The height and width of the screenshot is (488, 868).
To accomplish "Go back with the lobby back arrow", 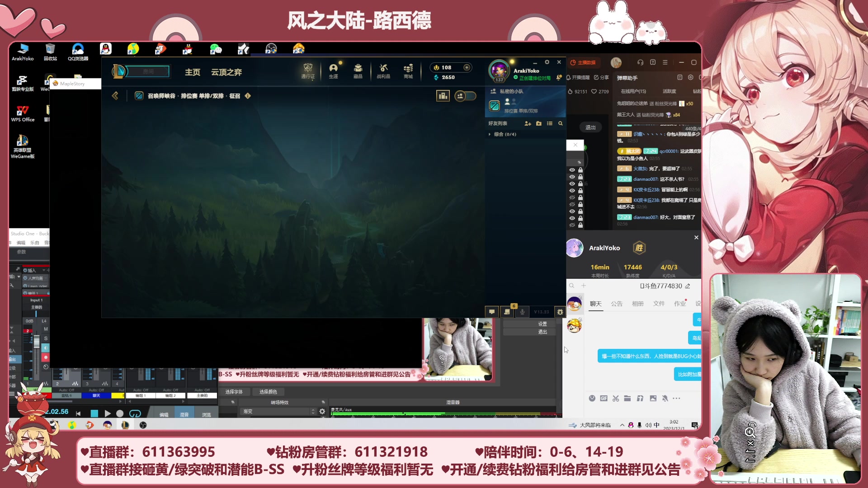I will coord(115,96).
